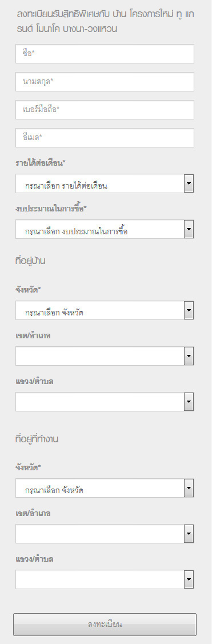Image resolution: width=212 pixels, height=644 pixels.
Task: Click into the อีเมล email field
Action: coord(105,138)
